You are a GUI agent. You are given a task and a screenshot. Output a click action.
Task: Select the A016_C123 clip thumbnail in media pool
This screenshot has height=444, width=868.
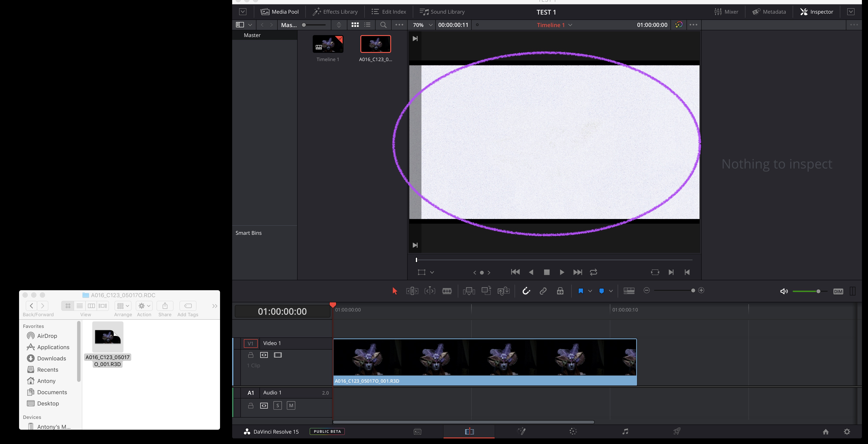pyautogui.click(x=376, y=44)
